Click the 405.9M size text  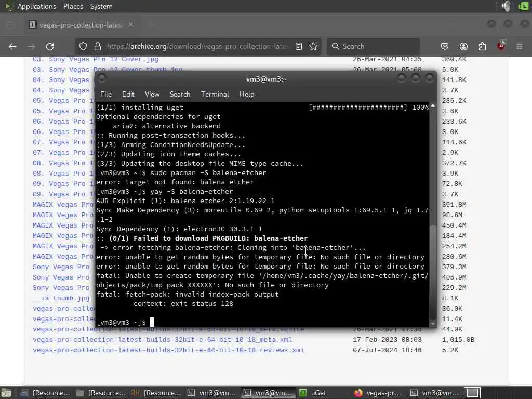click(454, 277)
